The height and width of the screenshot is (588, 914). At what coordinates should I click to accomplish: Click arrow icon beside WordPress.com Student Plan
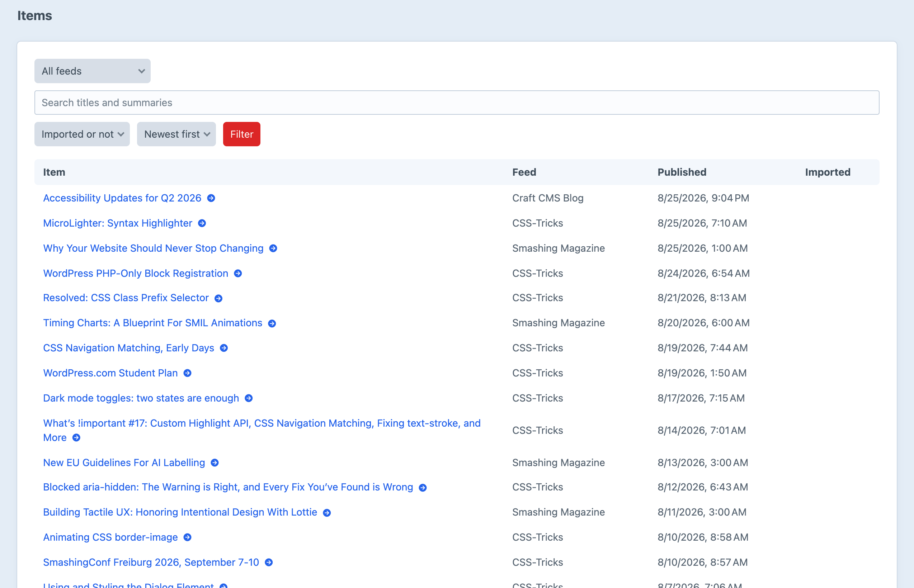(x=188, y=374)
